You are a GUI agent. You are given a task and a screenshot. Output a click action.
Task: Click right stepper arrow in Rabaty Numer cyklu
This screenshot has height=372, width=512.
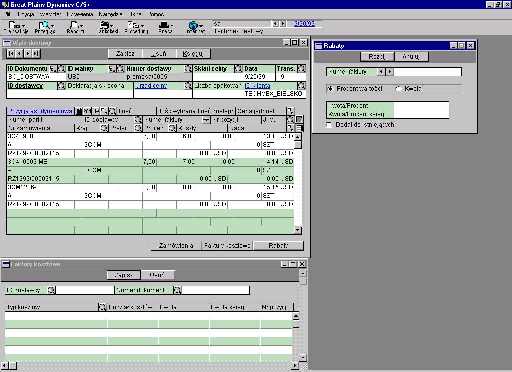tap(389, 72)
